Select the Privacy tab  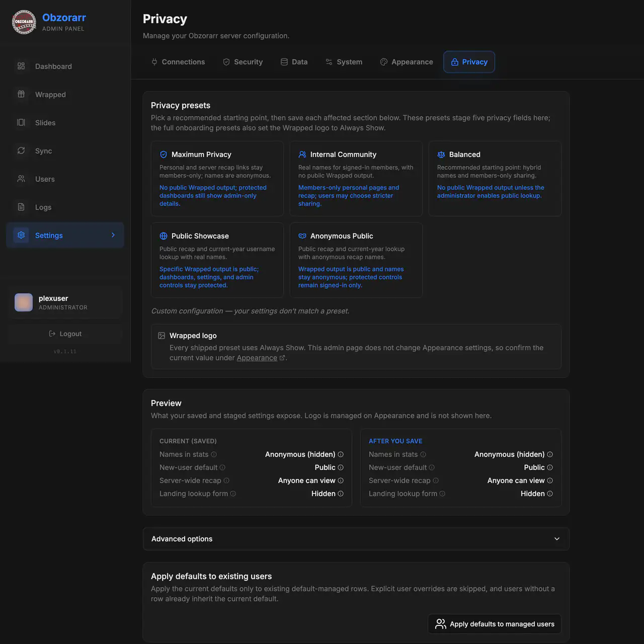pos(469,62)
